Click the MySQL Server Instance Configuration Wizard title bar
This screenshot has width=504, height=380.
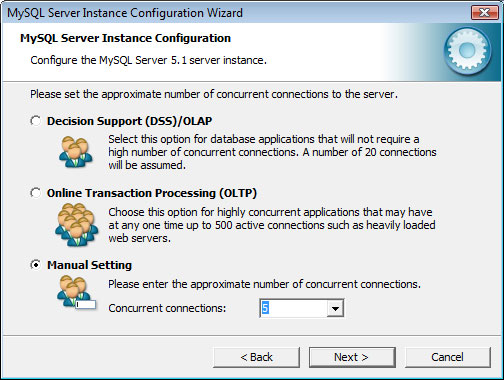(233, 13)
